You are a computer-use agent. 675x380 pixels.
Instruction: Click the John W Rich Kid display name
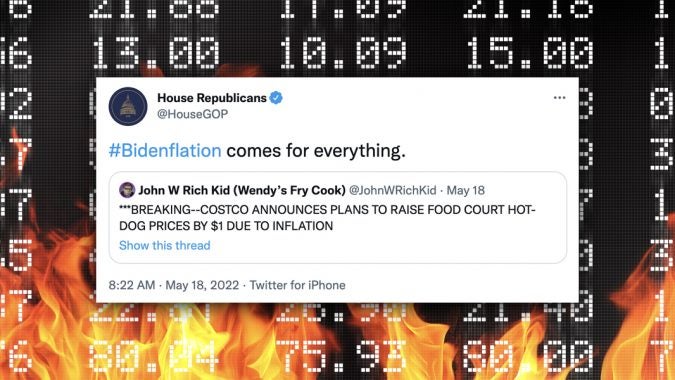pos(242,190)
